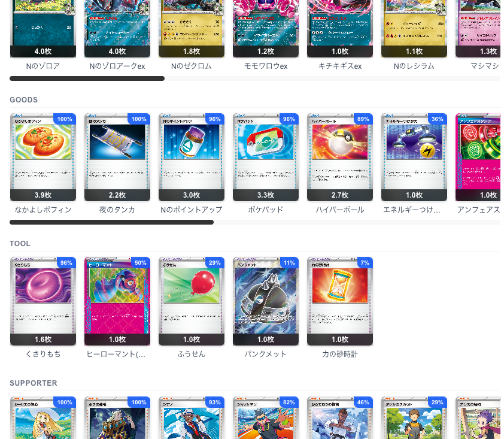Click the 力の砂時計 name label
The height and width of the screenshot is (439, 504).
point(340,354)
